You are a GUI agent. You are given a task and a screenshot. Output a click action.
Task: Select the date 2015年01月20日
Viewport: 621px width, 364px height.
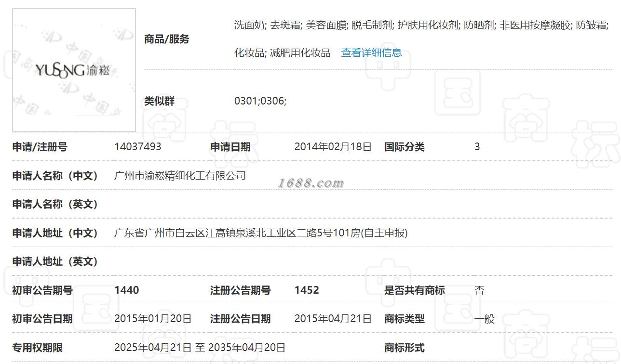tap(153, 319)
